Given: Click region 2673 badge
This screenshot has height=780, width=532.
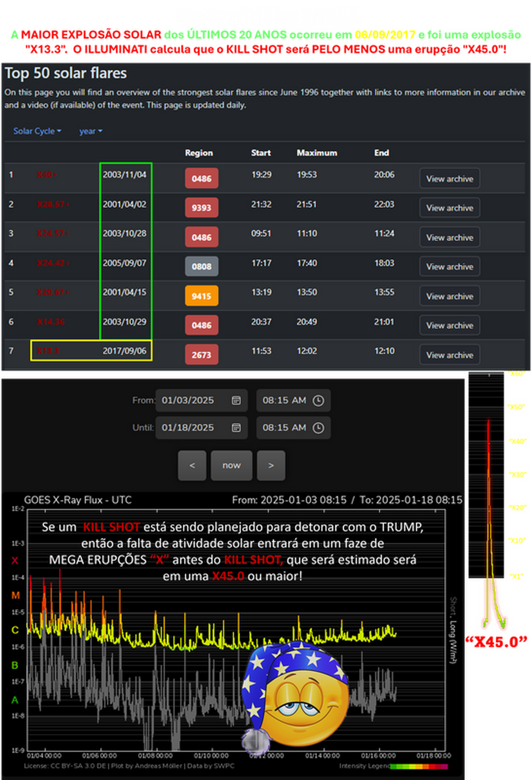Looking at the screenshot, I should pyautogui.click(x=201, y=355).
